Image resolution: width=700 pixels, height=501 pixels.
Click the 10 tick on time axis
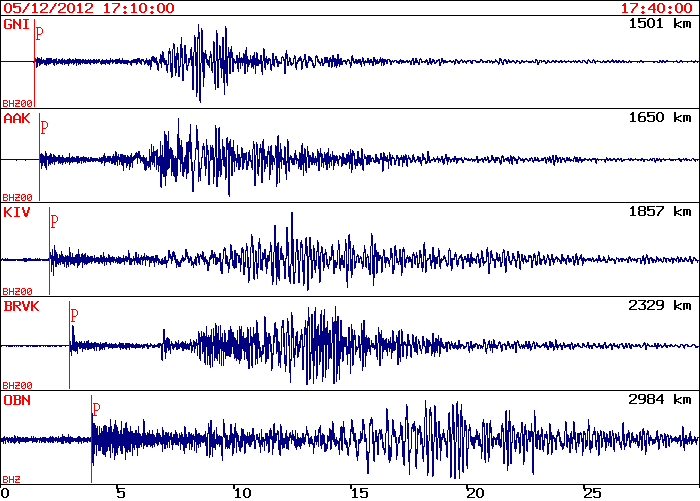click(x=241, y=493)
